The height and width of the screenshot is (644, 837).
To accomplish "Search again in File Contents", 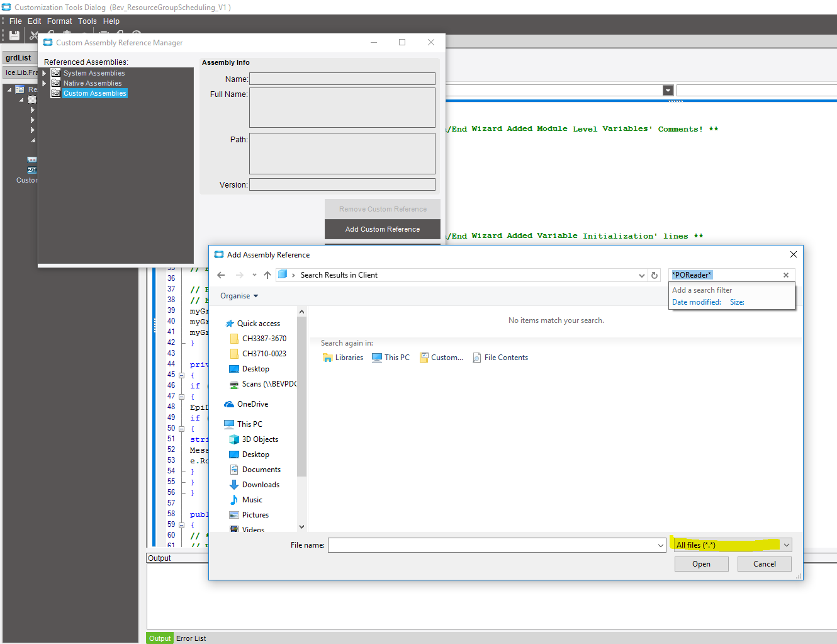I will (x=500, y=358).
